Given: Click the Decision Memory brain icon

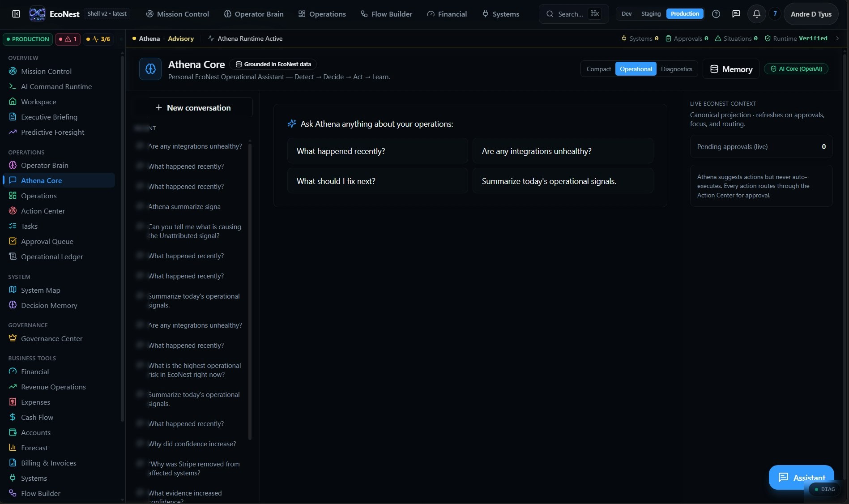Looking at the screenshot, I should point(13,305).
